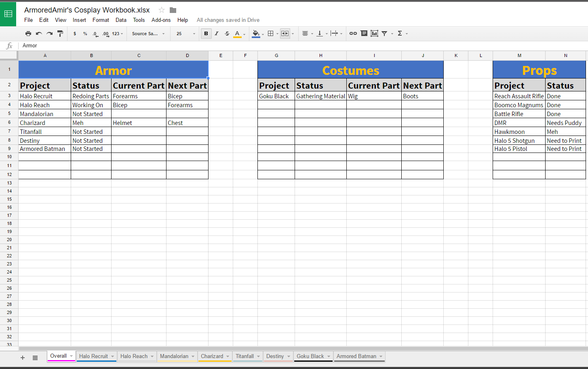Expand the merge type arrow
Viewport: 588px width, 369px height.
(293, 34)
